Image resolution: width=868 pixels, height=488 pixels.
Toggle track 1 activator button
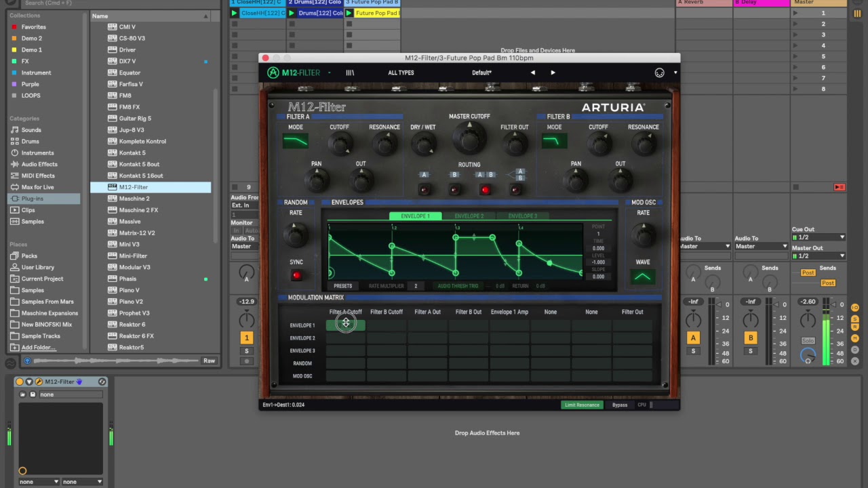pyautogui.click(x=247, y=338)
